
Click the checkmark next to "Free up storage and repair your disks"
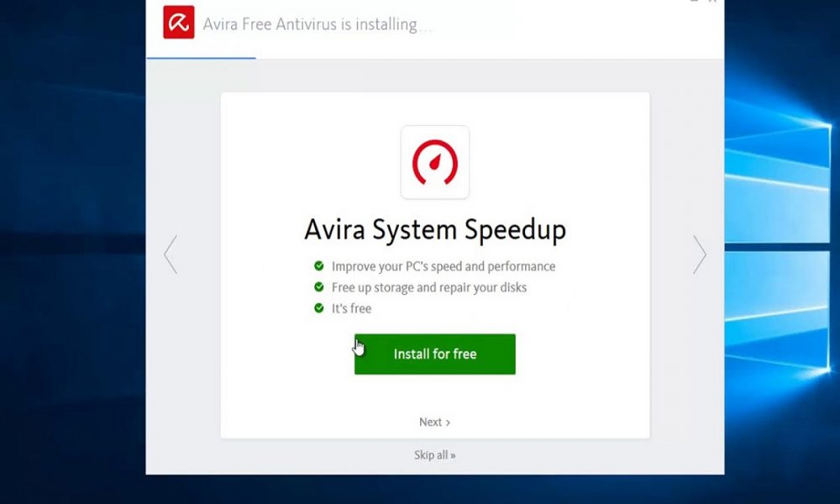(320, 287)
